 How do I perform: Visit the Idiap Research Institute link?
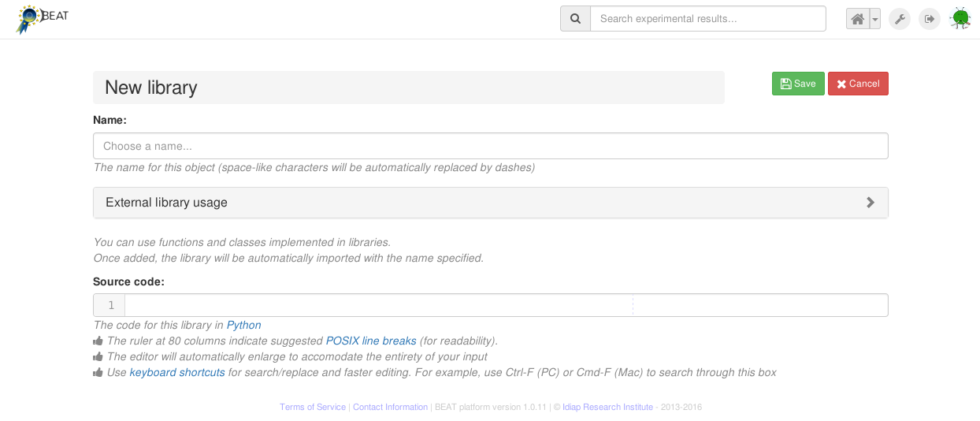[607, 407]
